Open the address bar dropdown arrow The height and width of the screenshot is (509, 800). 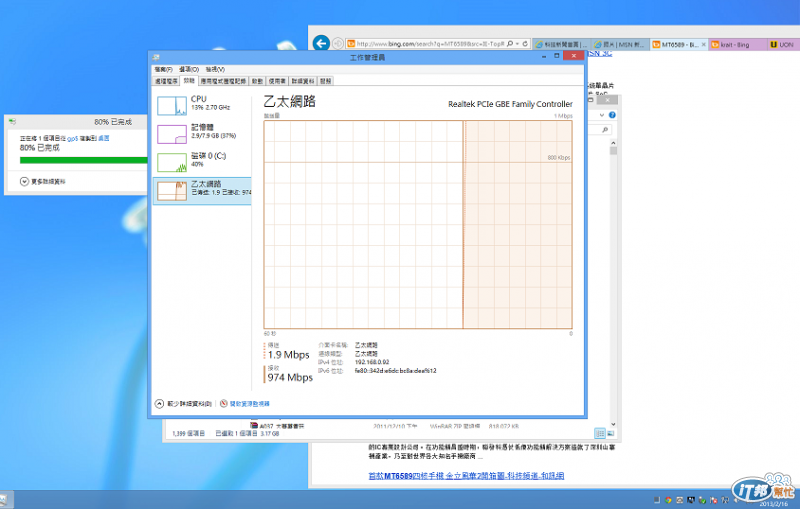(x=517, y=44)
